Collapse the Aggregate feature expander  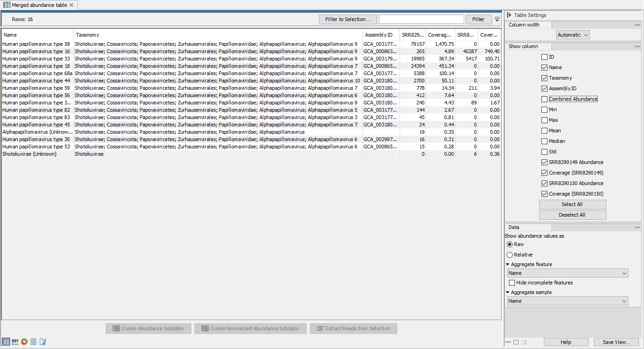coord(508,264)
